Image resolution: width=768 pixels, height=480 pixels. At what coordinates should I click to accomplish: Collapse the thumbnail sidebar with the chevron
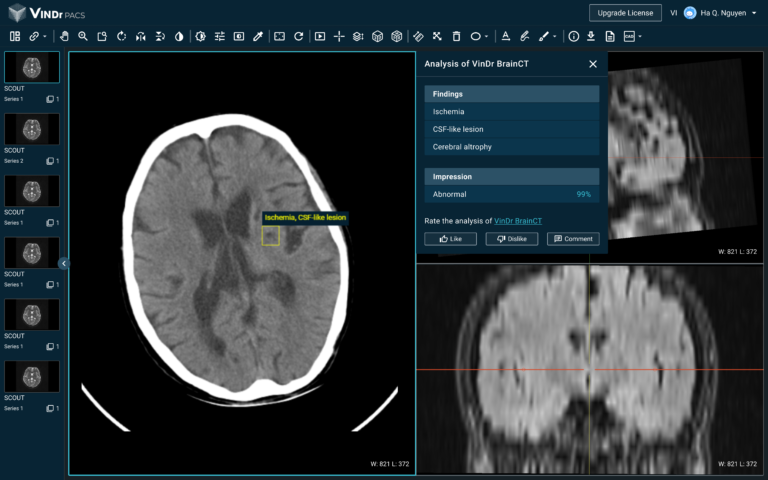[x=64, y=264]
